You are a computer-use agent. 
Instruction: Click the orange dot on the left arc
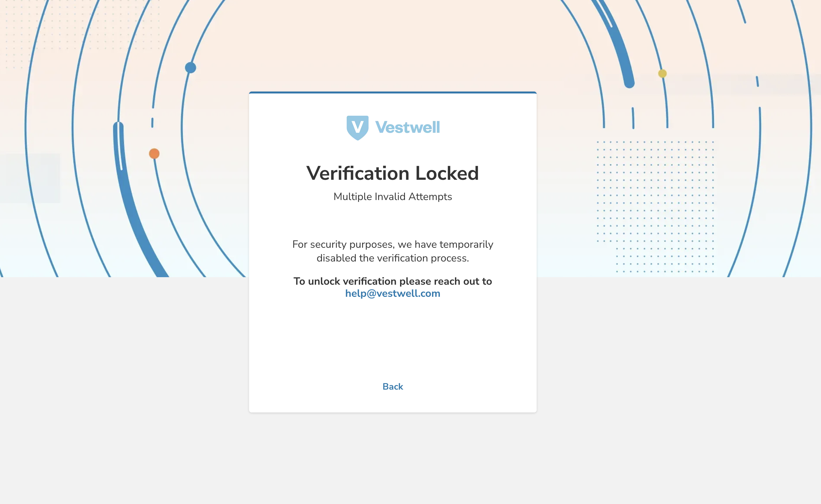click(154, 154)
